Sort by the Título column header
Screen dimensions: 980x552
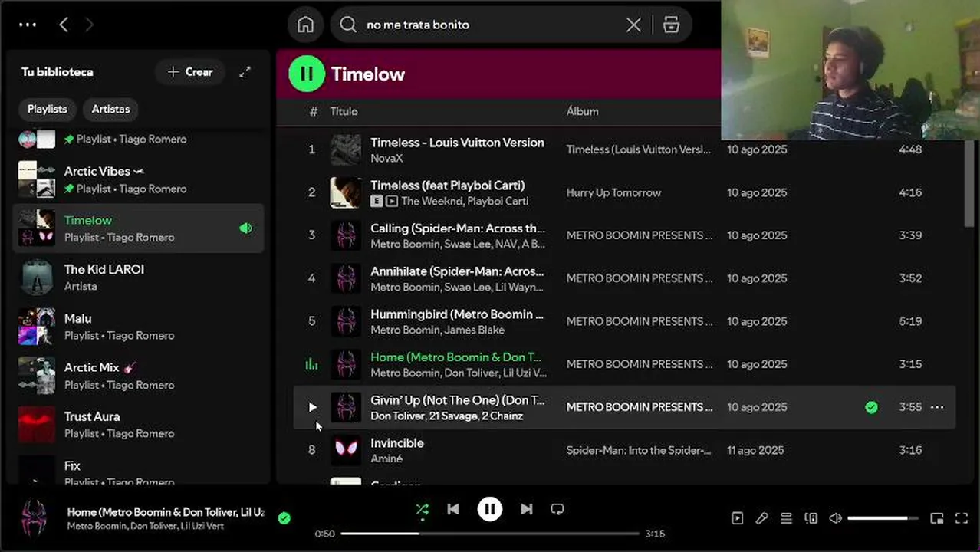pyautogui.click(x=344, y=111)
